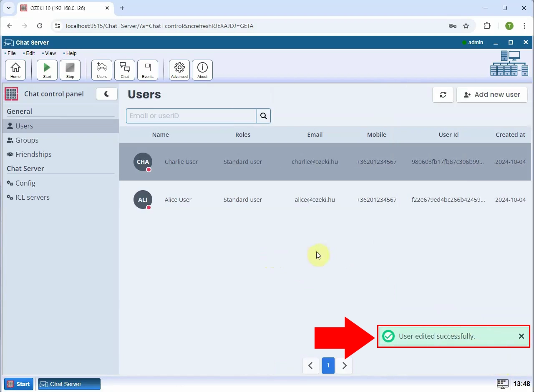Select Groups in the sidebar
Image resolution: width=534 pixels, height=392 pixels.
pyautogui.click(x=60, y=140)
